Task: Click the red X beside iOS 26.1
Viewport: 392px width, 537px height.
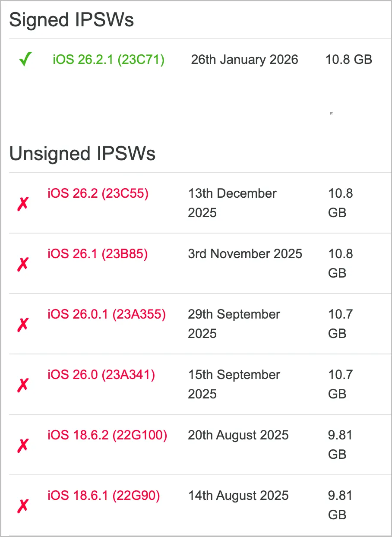Action: click(22, 264)
